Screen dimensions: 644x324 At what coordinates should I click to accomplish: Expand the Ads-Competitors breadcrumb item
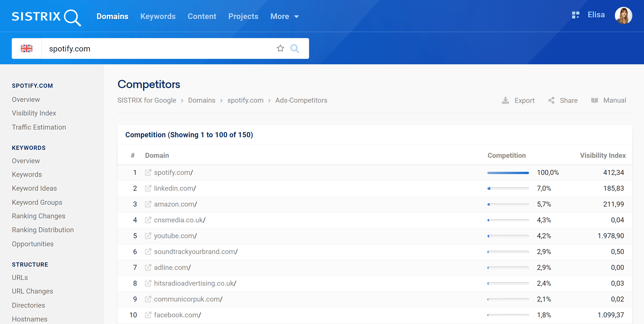pos(301,100)
